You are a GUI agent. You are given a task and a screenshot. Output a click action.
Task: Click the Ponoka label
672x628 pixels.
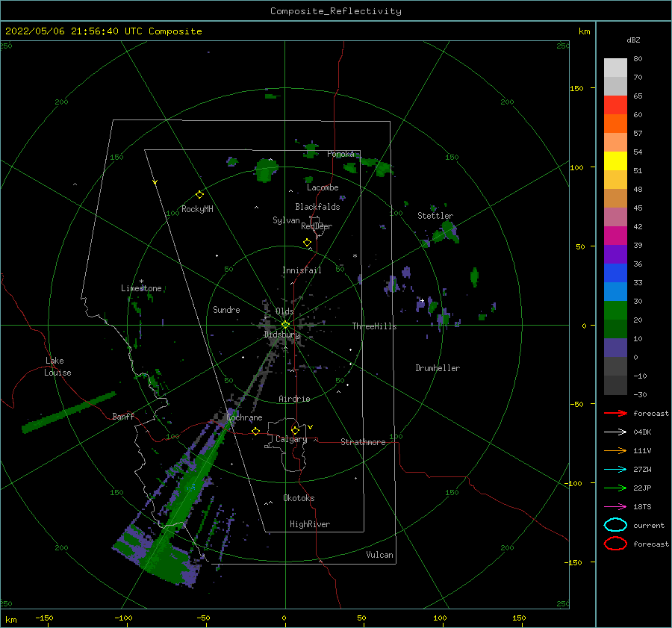(x=340, y=154)
